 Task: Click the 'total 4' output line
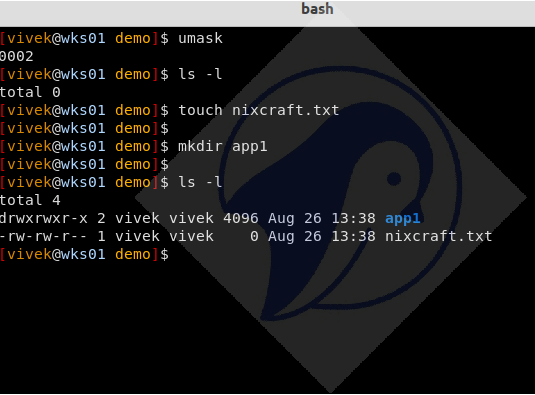click(30, 200)
